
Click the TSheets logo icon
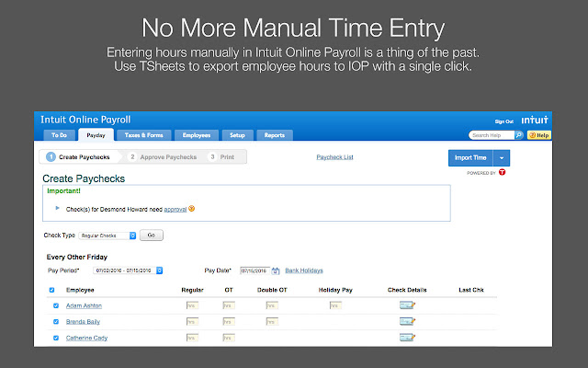[x=503, y=172]
